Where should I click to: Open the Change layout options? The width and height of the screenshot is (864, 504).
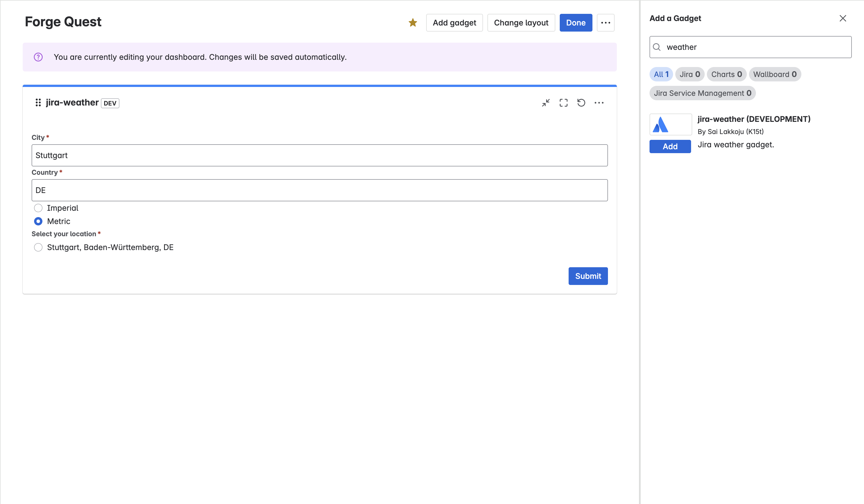[x=521, y=23]
